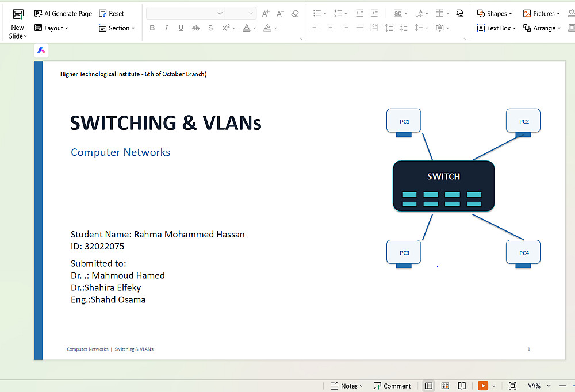Select the SWITCHING & VLANs title text

[x=166, y=123]
